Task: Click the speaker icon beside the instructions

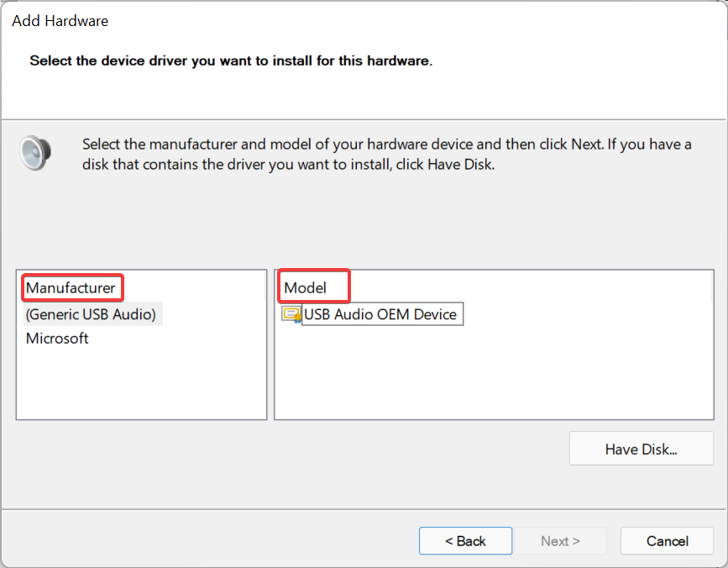Action: pyautogui.click(x=36, y=153)
